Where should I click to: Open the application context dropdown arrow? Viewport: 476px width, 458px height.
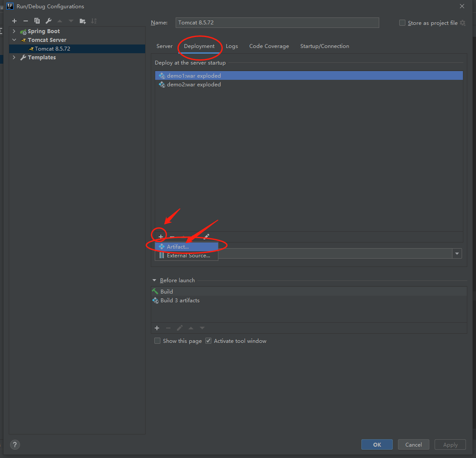457,253
